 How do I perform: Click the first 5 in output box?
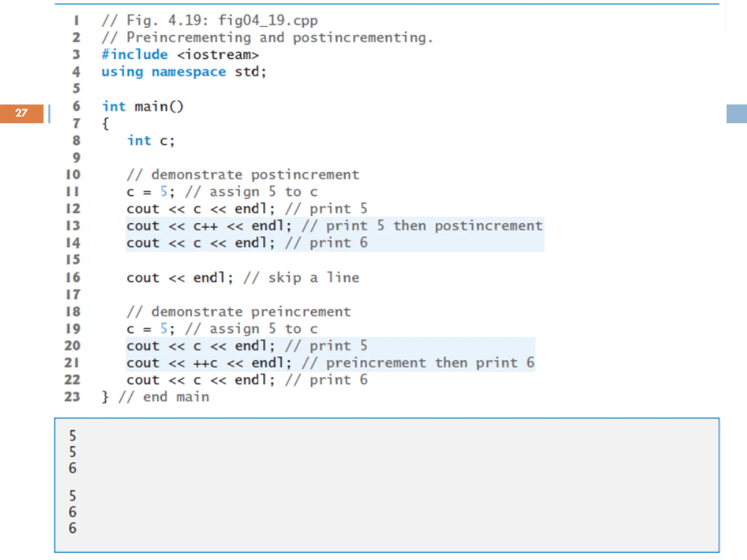(x=72, y=436)
